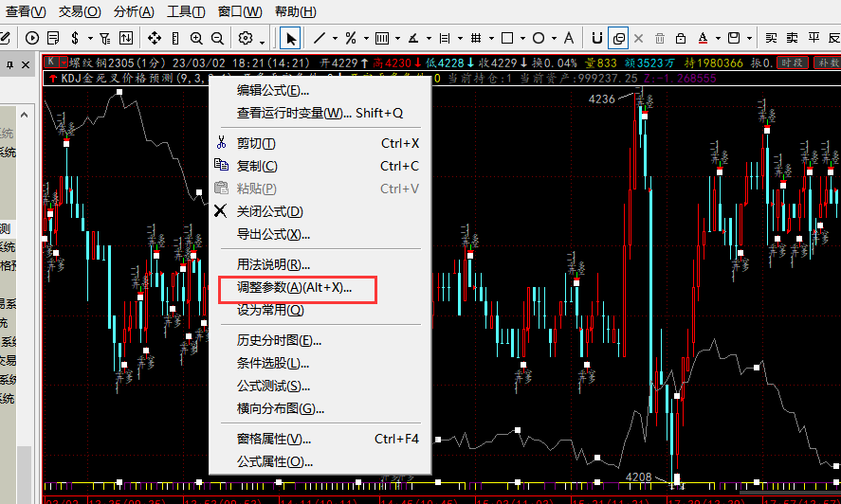Choose 编辑公式(E)... from context menu

pyautogui.click(x=320, y=90)
